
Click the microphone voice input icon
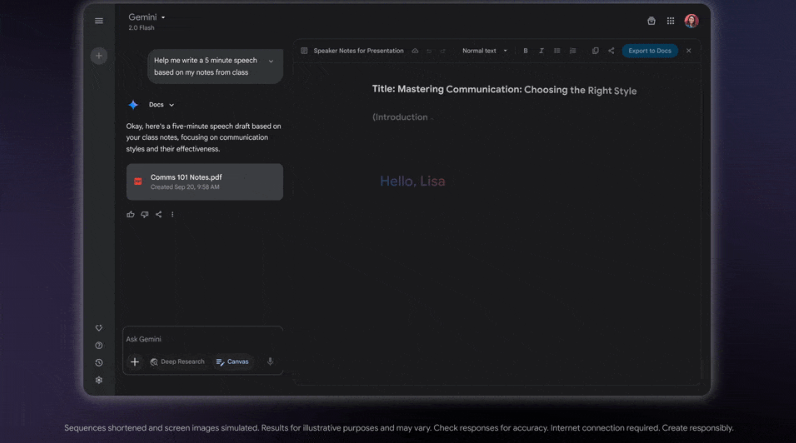pos(270,361)
